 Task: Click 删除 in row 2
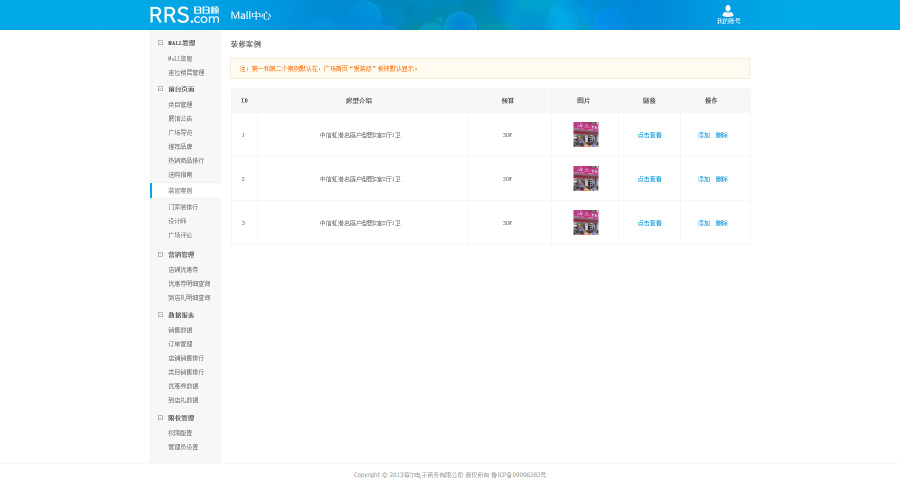[x=721, y=179]
